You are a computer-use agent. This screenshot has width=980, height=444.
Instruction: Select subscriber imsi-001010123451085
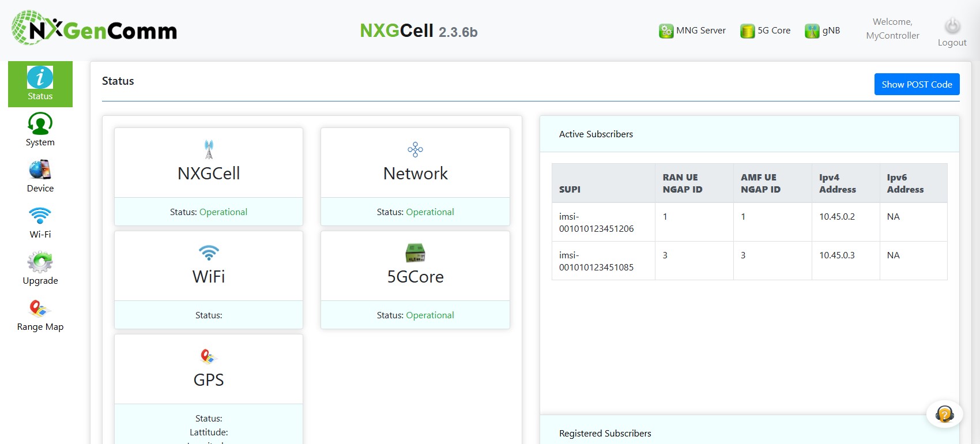[x=596, y=261]
